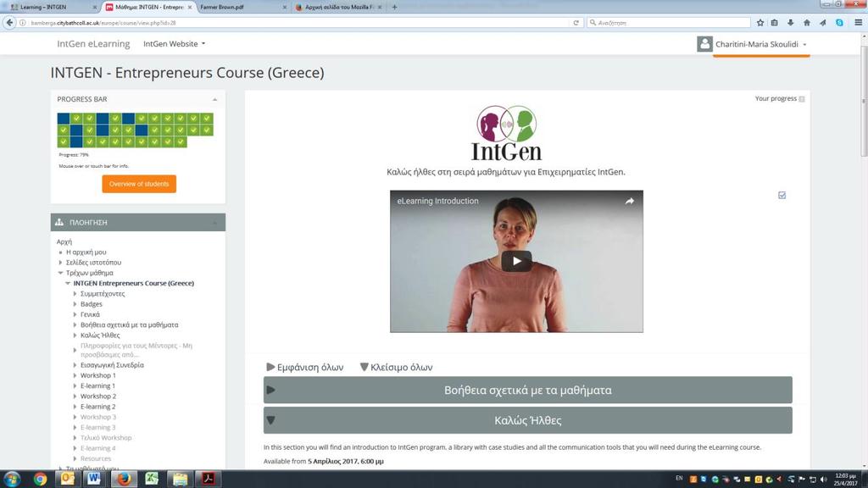The image size is (868, 488).
Task: Click the Αναζήτηση search box
Action: point(669,23)
